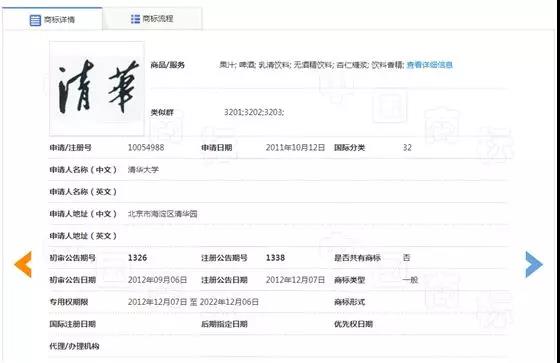
Task: Click the 注册公告日期 label
Action: tap(224, 280)
